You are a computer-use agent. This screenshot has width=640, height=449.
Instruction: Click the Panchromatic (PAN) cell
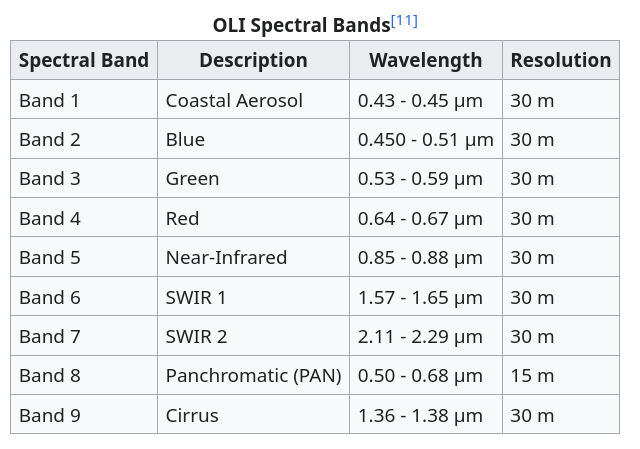tap(253, 376)
